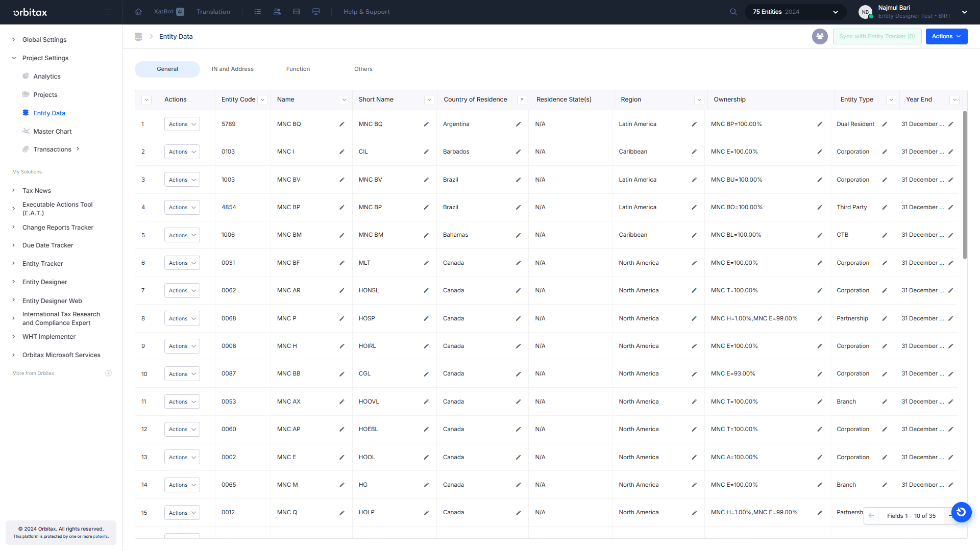Open Help & Support
Screen dimensions: 980x551
click(x=366, y=12)
